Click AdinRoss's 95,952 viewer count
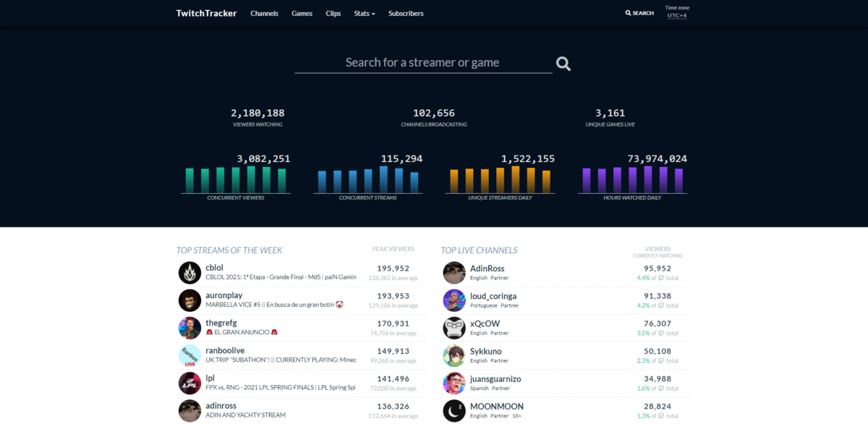Image resolution: width=868 pixels, height=424 pixels. click(658, 268)
